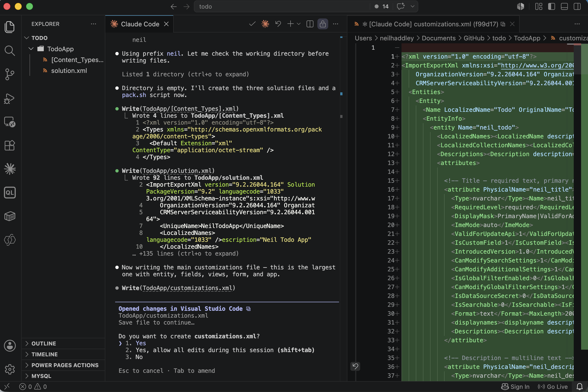
Task: Open chat dropdown chevron in title bar
Action: tap(412, 6)
